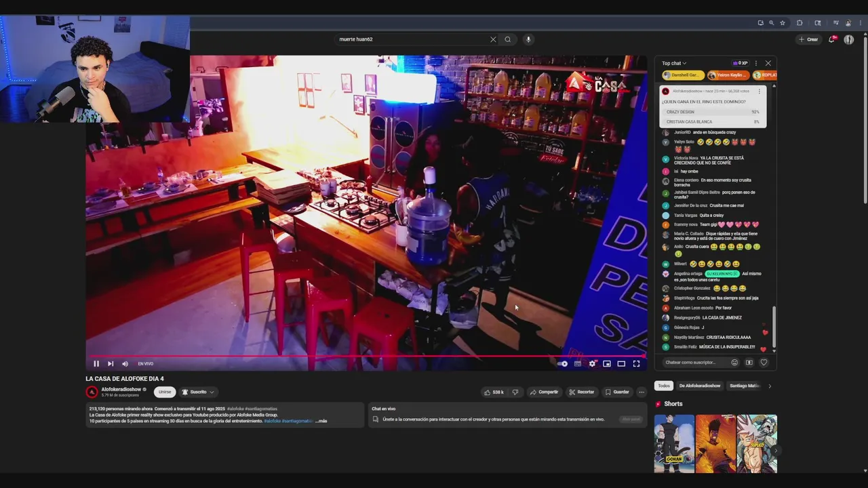Open the Suscrito notification dropdown
Viewport: 868px width, 488px height.
point(197,392)
